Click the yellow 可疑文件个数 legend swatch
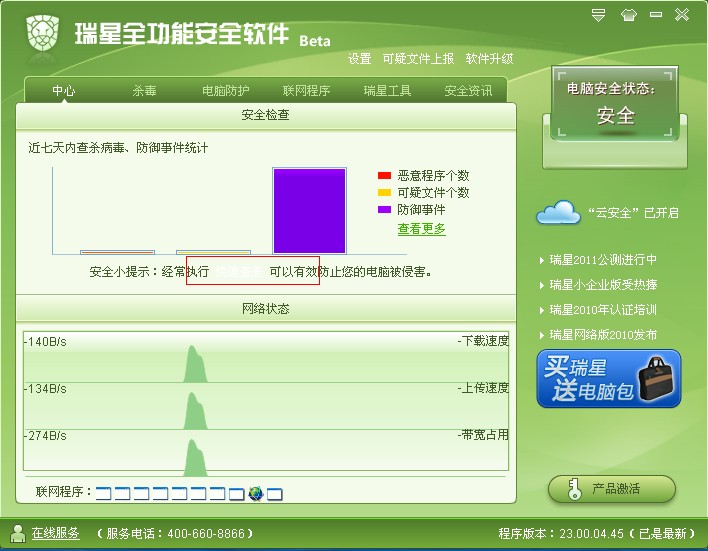The width and height of the screenshot is (708, 551). coord(384,192)
